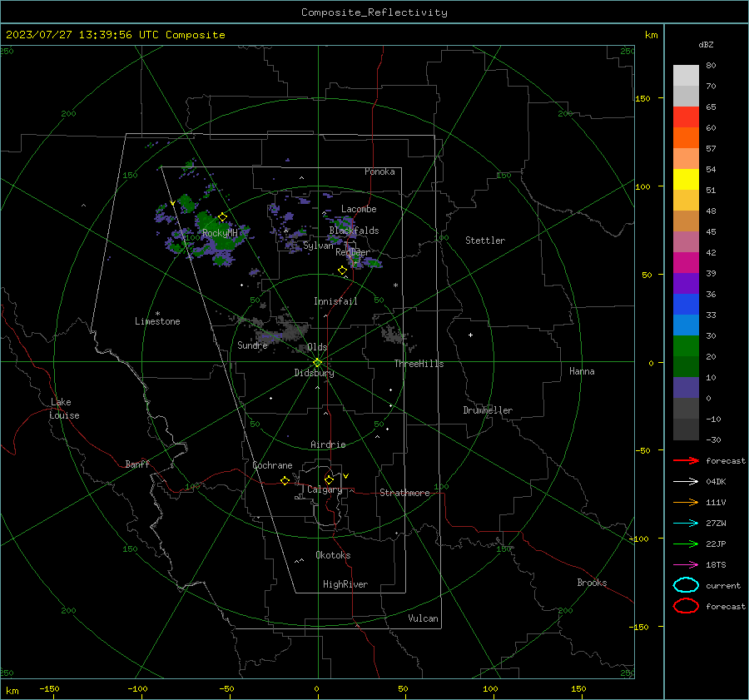
Task: Click the white 80 dBZ color swatch
Action: (x=686, y=75)
